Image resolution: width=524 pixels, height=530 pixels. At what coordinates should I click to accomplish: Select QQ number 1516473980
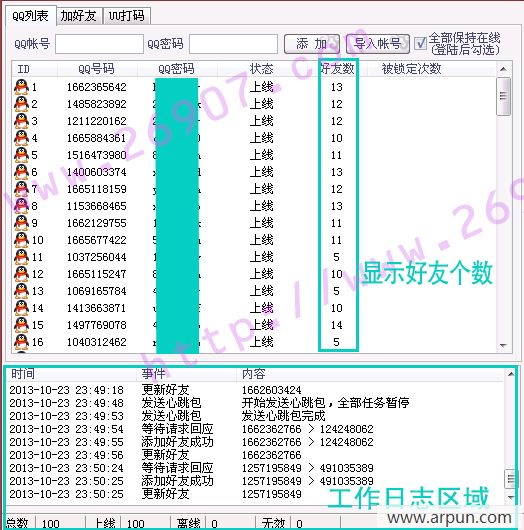97,155
